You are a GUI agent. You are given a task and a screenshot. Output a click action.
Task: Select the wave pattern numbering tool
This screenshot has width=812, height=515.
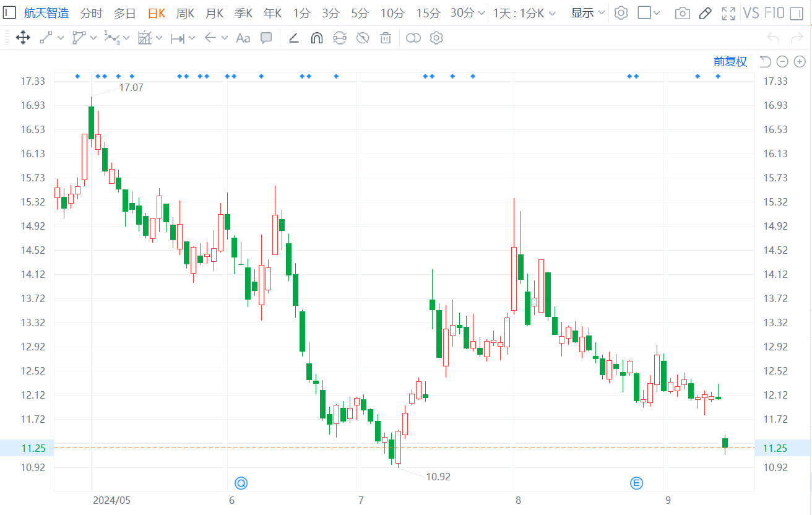click(x=111, y=38)
